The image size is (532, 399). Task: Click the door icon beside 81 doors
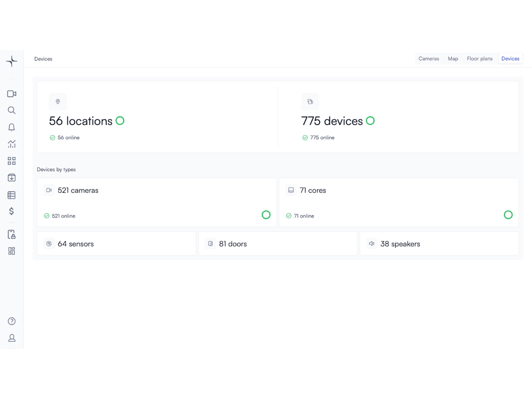click(210, 244)
